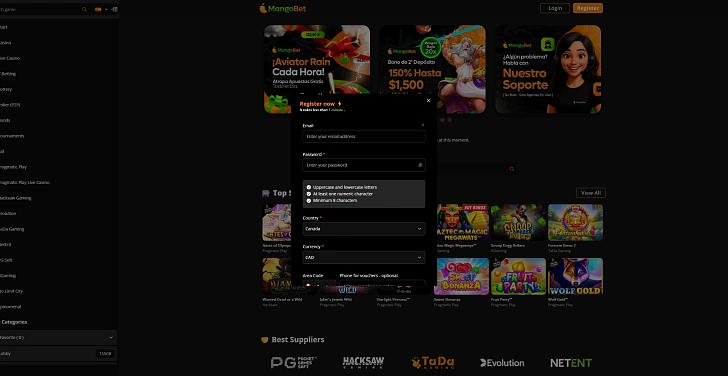Open the Fruit Party game thumbnail
Image resolution: width=728 pixels, height=376 pixels.
519,277
